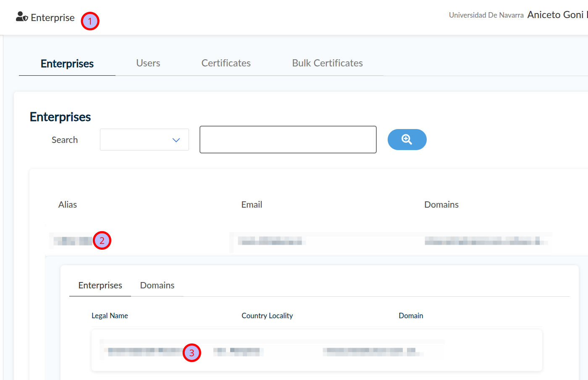Click the blue magnifier search button
The image size is (588, 380).
pos(407,140)
